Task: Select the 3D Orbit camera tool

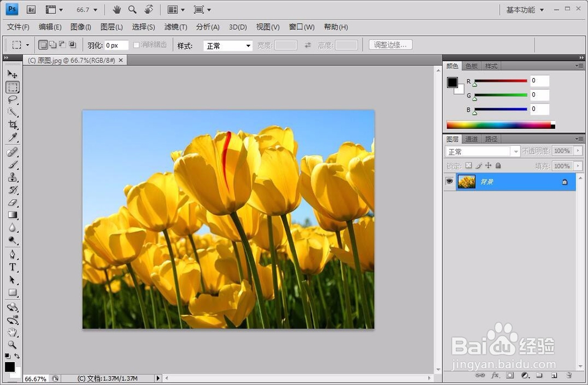Action: 12,320
